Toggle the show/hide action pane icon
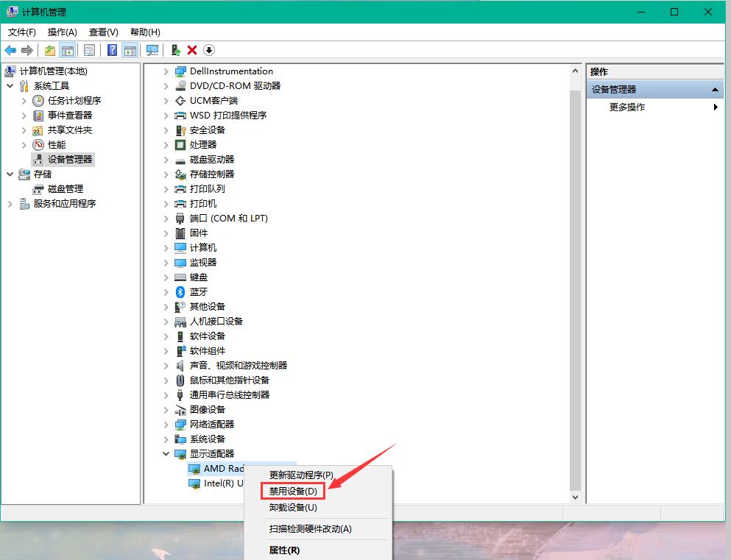The width and height of the screenshot is (731, 560). 130,50
